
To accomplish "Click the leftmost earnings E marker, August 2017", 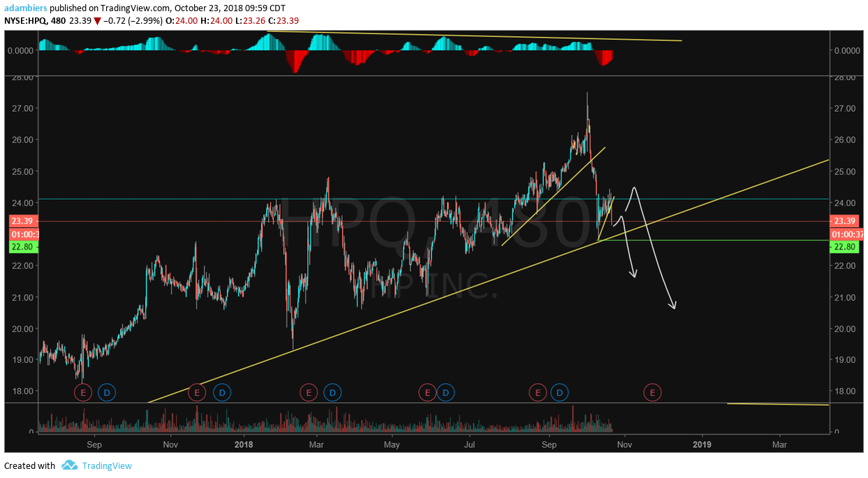I will [83, 393].
